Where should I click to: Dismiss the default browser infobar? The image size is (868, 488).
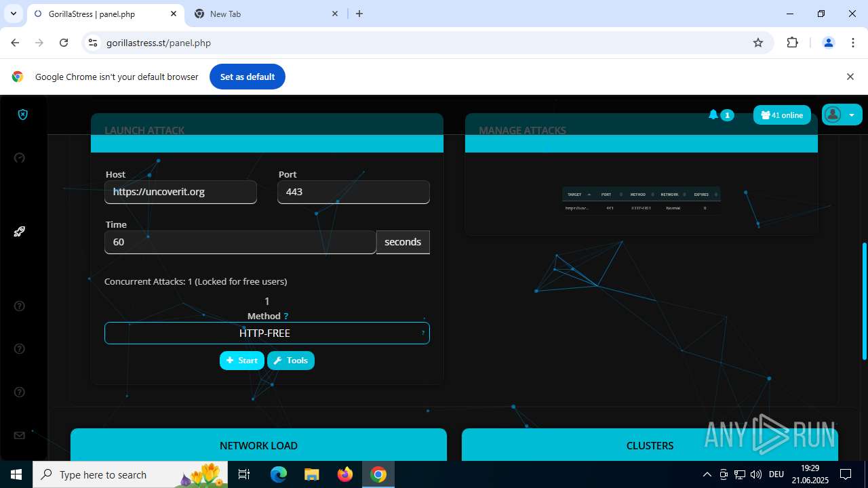click(850, 77)
